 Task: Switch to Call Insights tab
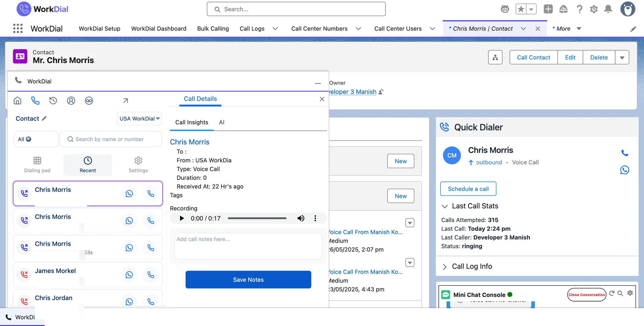(192, 122)
